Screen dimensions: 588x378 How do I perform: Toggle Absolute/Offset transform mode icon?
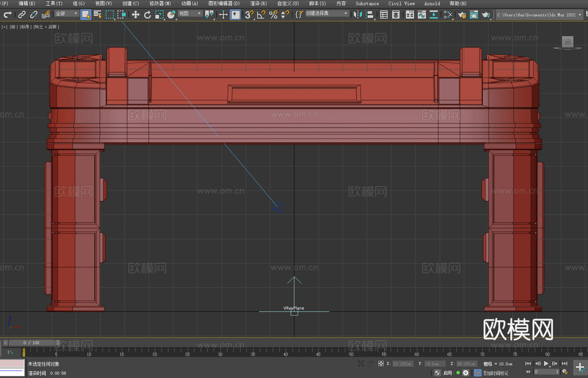tap(381, 364)
